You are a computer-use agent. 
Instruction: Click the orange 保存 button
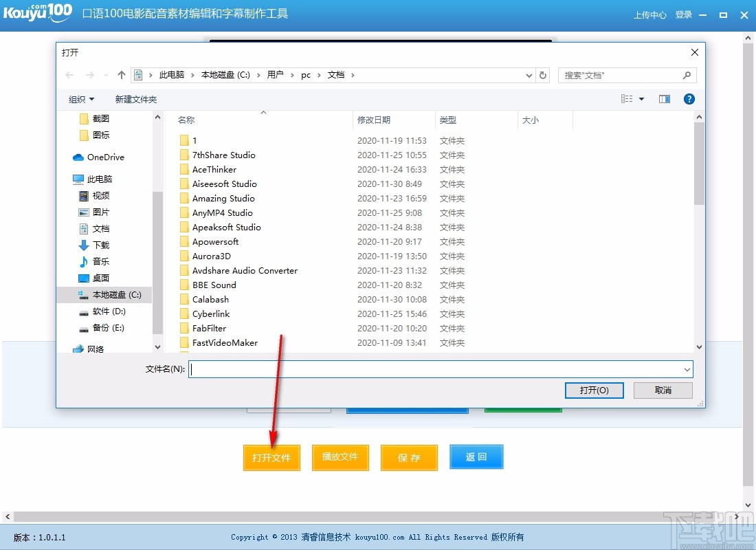409,457
